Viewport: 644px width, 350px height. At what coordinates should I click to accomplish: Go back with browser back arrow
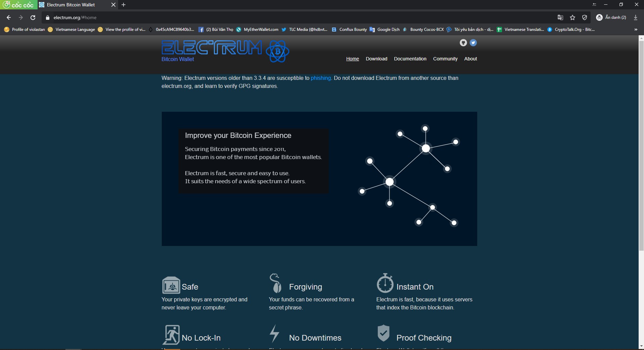[x=9, y=17]
